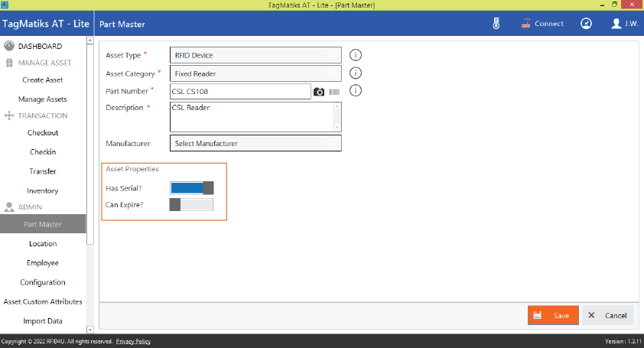Open the J.W. user profile
Image resolution: width=644 pixels, height=348 pixels.
pyautogui.click(x=626, y=24)
